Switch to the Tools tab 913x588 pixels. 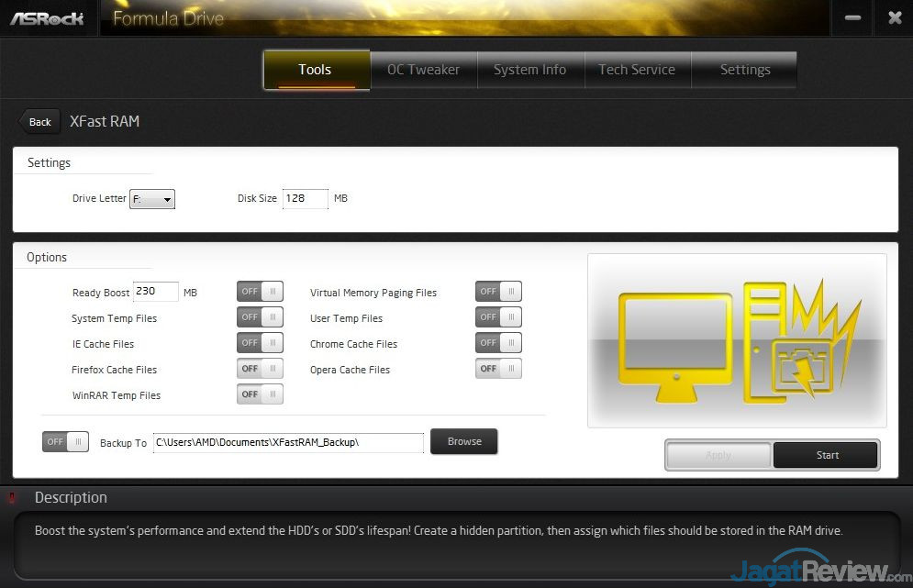click(x=317, y=70)
